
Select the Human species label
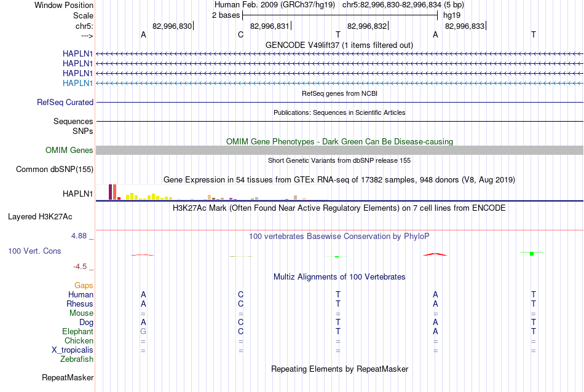click(x=81, y=294)
